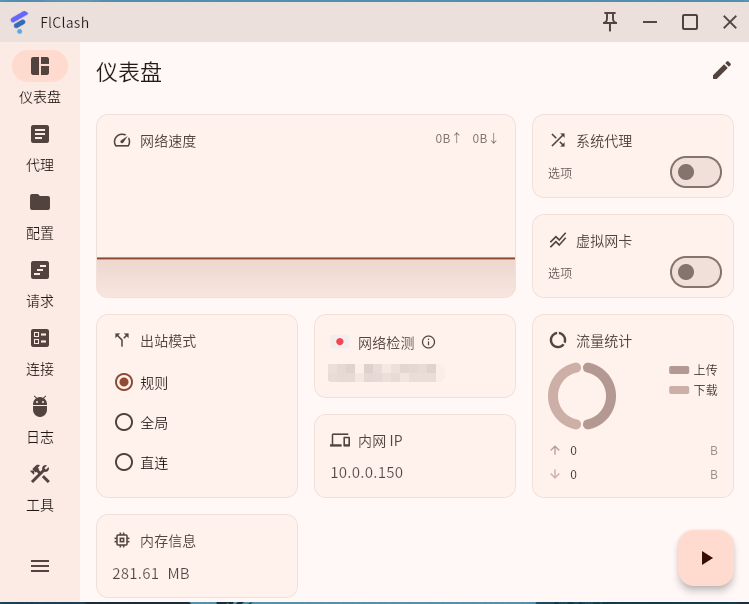Enable the 系统代理 switch
The image size is (749, 604).
click(x=696, y=172)
